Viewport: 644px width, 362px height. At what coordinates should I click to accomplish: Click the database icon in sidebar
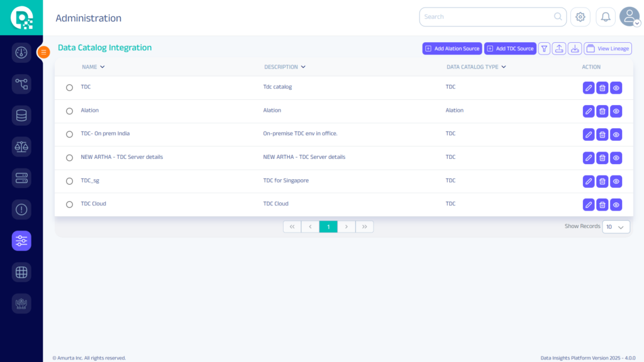pyautogui.click(x=21, y=115)
